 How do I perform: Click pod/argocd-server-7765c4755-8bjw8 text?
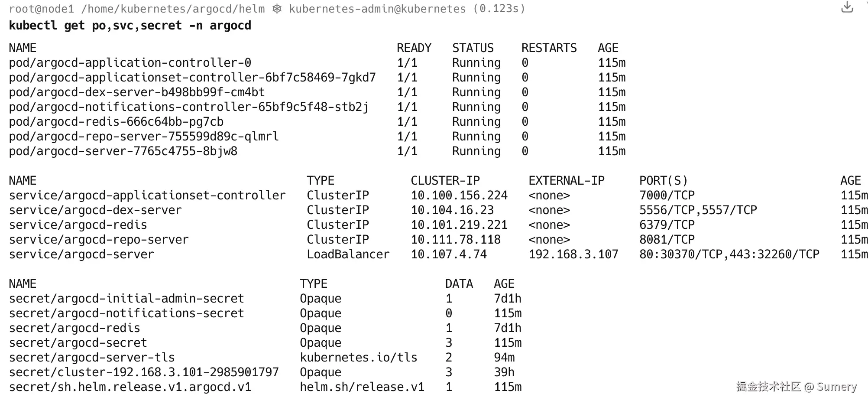123,151
